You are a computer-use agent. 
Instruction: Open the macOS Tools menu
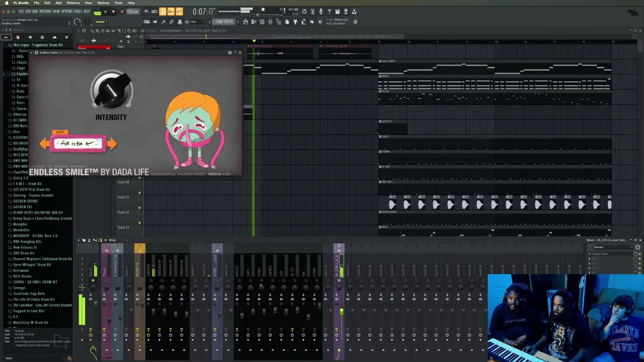click(x=118, y=3)
